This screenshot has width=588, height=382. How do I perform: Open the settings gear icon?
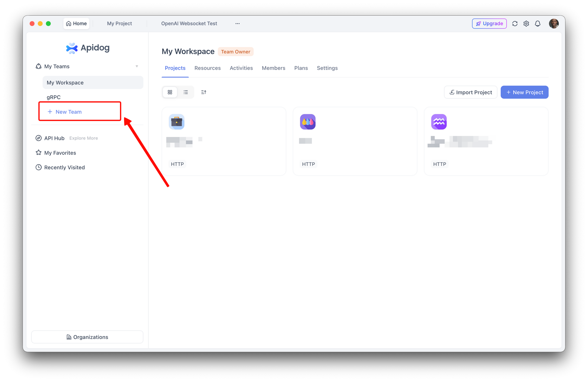point(526,24)
